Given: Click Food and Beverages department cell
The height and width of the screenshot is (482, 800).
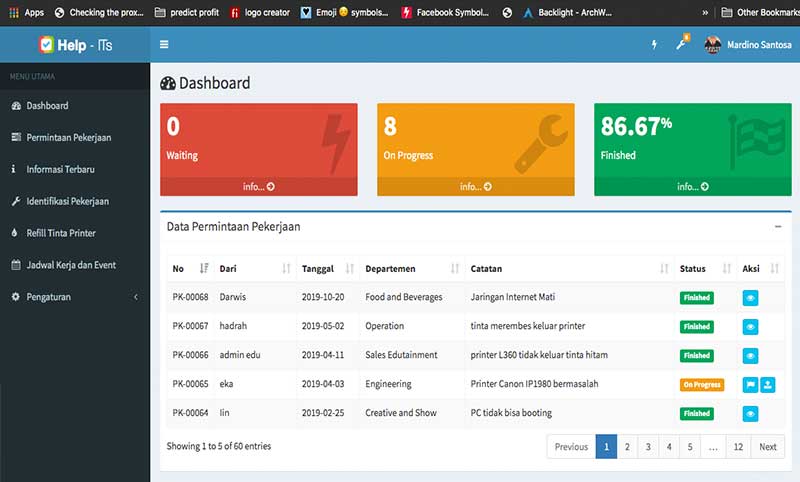Looking at the screenshot, I should click(x=404, y=297).
